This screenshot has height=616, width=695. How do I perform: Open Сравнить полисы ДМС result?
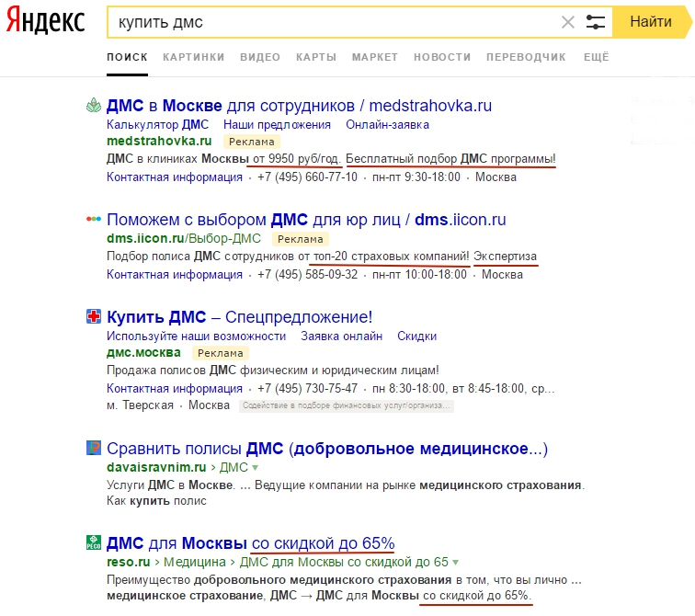point(327,449)
